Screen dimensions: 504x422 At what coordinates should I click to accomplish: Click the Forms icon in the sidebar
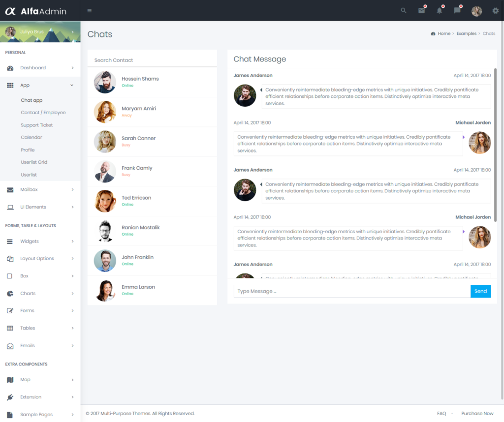(x=10, y=310)
